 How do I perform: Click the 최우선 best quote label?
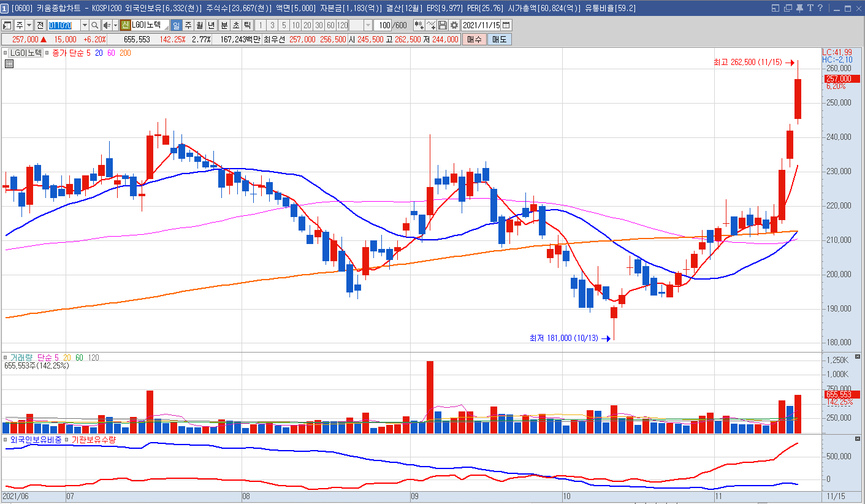(x=274, y=39)
